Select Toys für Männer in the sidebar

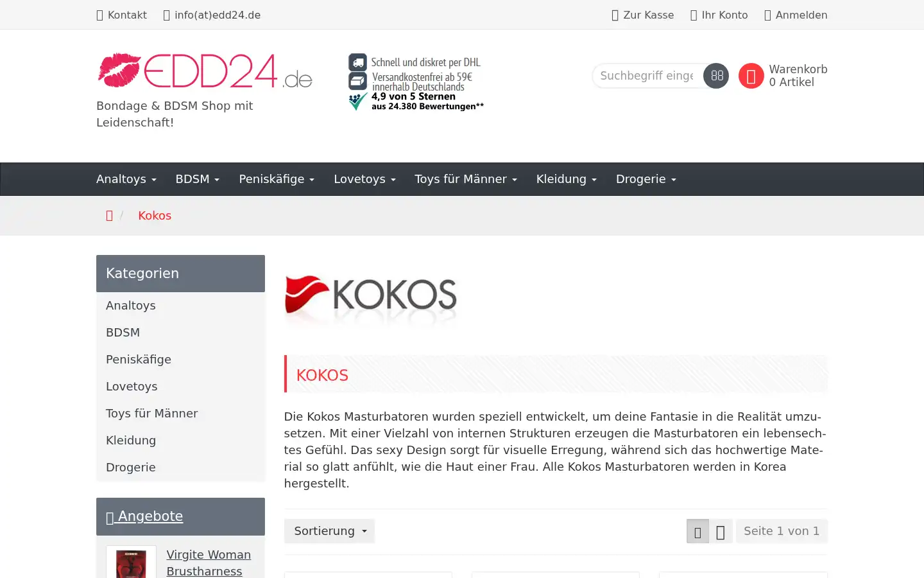[180, 414]
